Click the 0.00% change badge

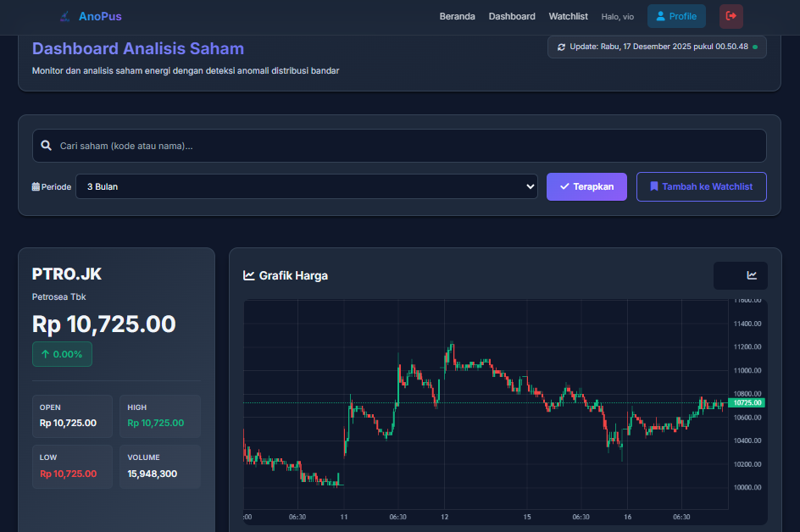tap(62, 354)
